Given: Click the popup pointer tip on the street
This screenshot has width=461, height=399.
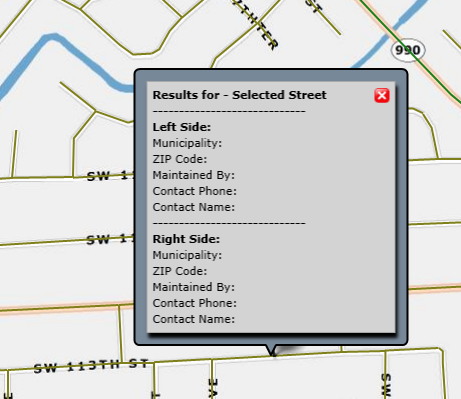Looking at the screenshot, I should coord(273,354).
